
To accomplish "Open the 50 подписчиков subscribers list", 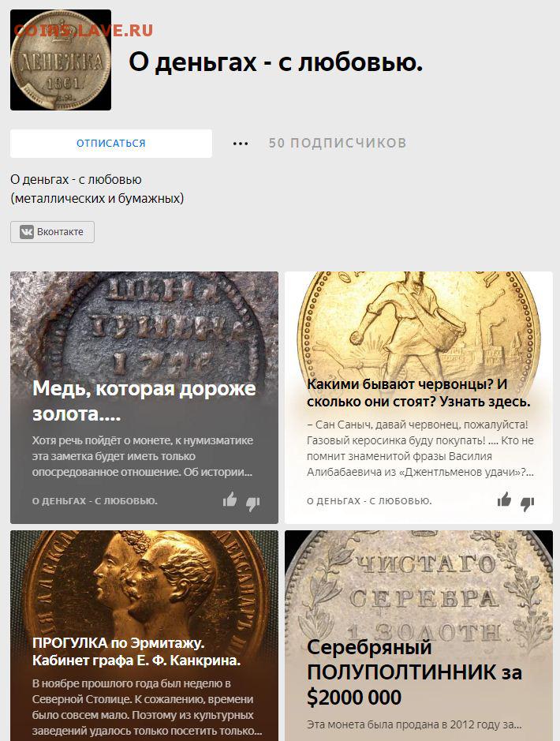I will 338,143.
